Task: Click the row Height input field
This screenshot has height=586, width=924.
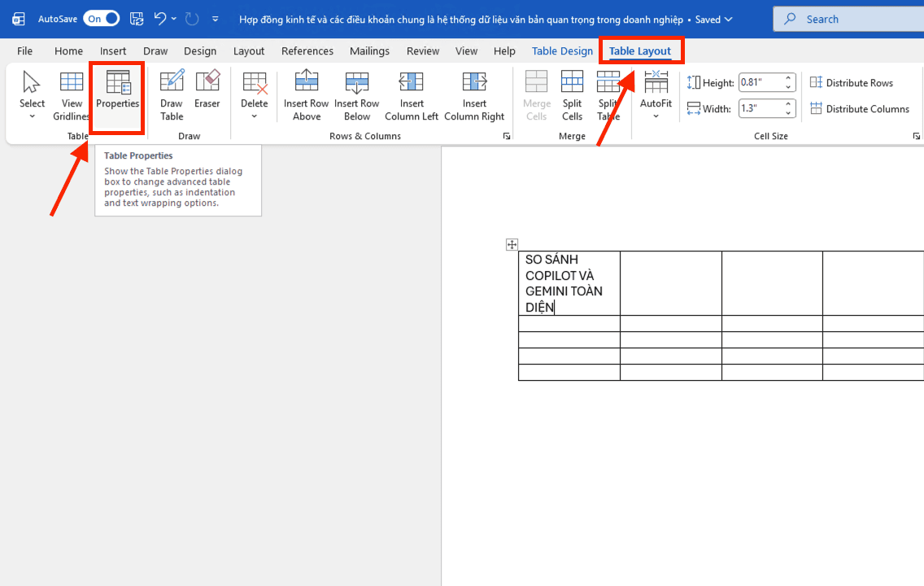Action: 761,82
